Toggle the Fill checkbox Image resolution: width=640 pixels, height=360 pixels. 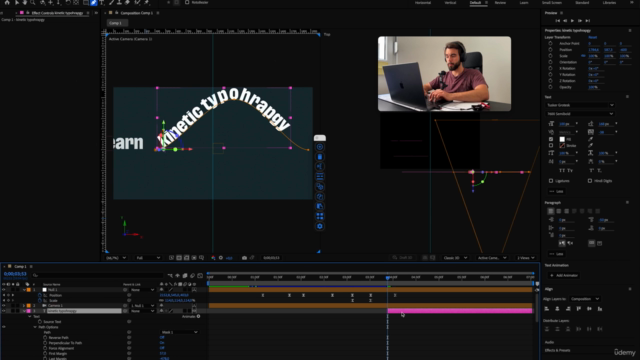(x=551, y=139)
